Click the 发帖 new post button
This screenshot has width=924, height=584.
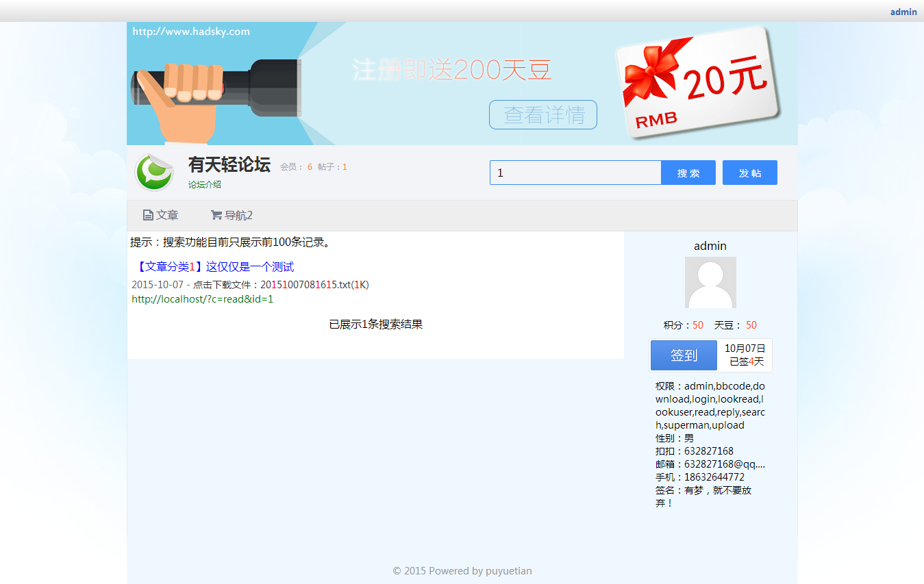(750, 173)
